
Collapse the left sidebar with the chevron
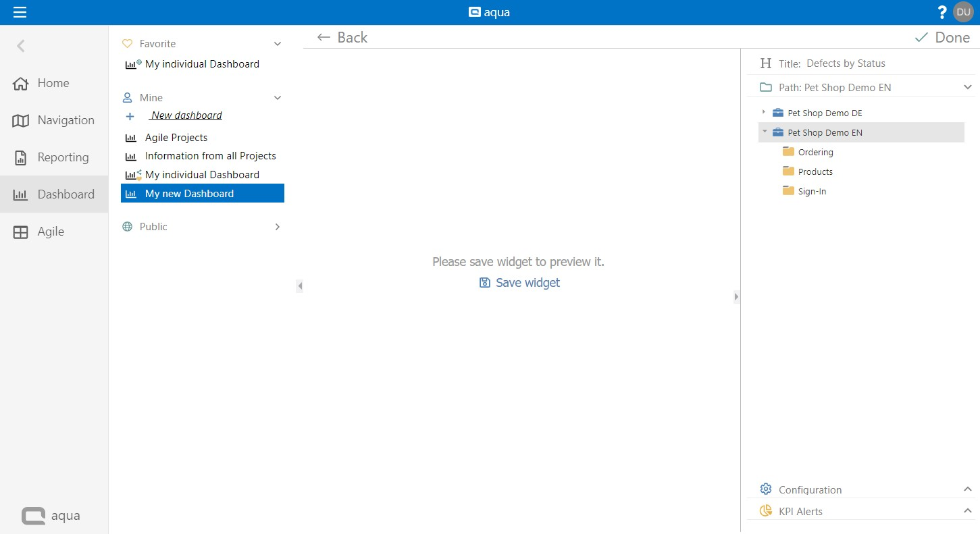tap(21, 46)
